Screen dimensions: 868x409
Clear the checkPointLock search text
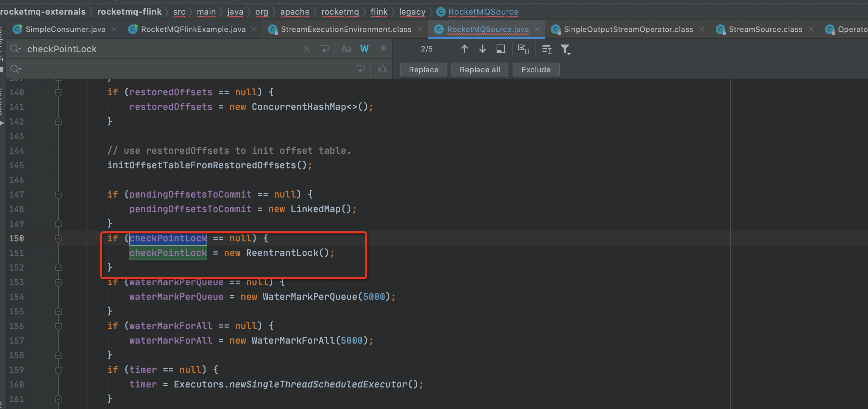click(x=306, y=49)
